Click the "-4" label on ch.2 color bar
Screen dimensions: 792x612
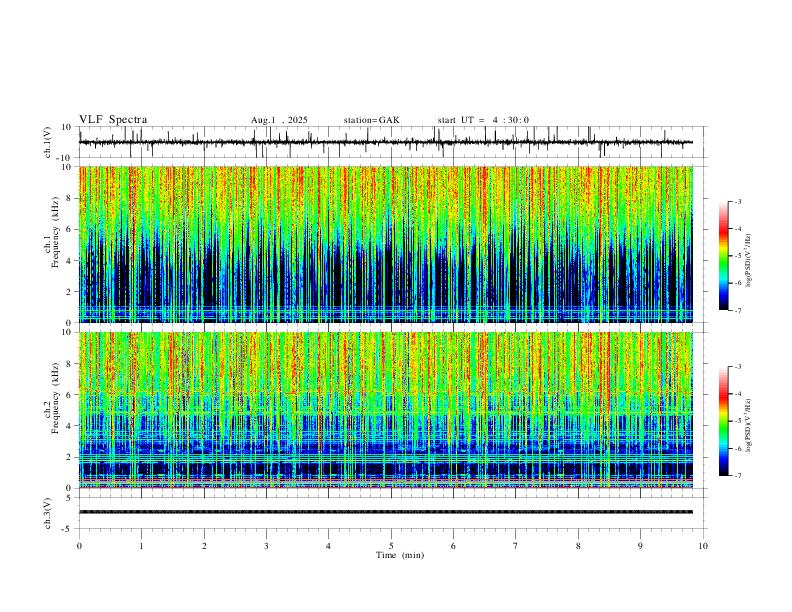(x=737, y=394)
